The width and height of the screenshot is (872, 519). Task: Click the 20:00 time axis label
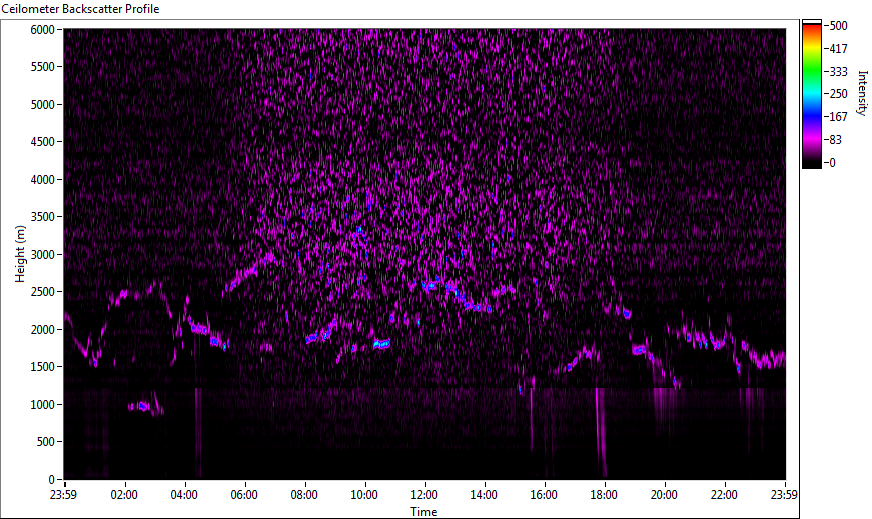coord(665,495)
